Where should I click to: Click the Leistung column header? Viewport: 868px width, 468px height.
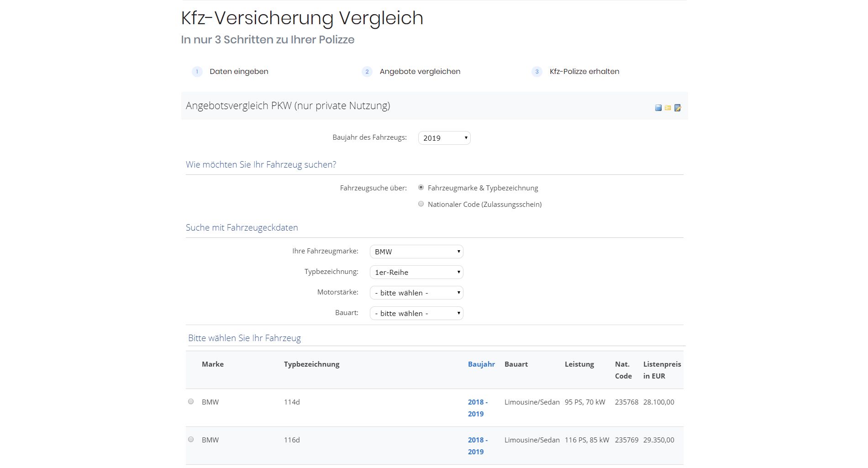pyautogui.click(x=579, y=364)
